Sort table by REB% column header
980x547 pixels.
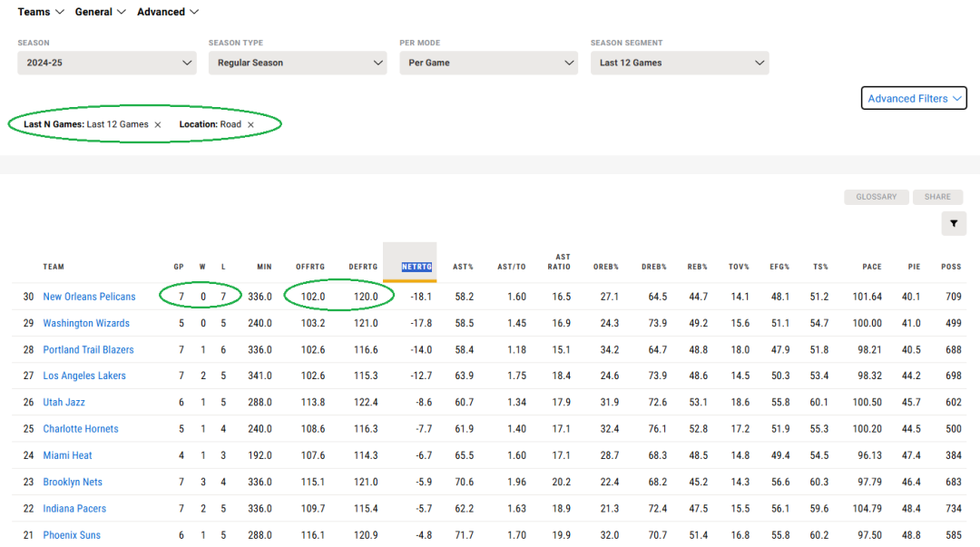pos(698,267)
